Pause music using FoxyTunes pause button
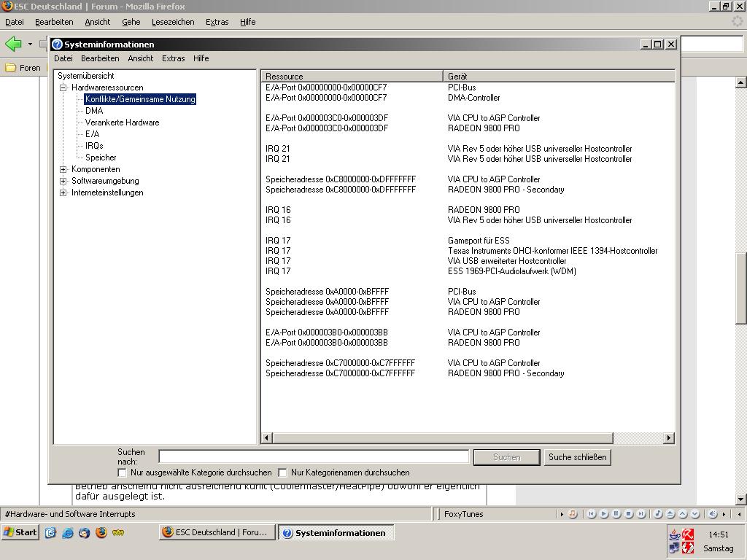 [616, 514]
